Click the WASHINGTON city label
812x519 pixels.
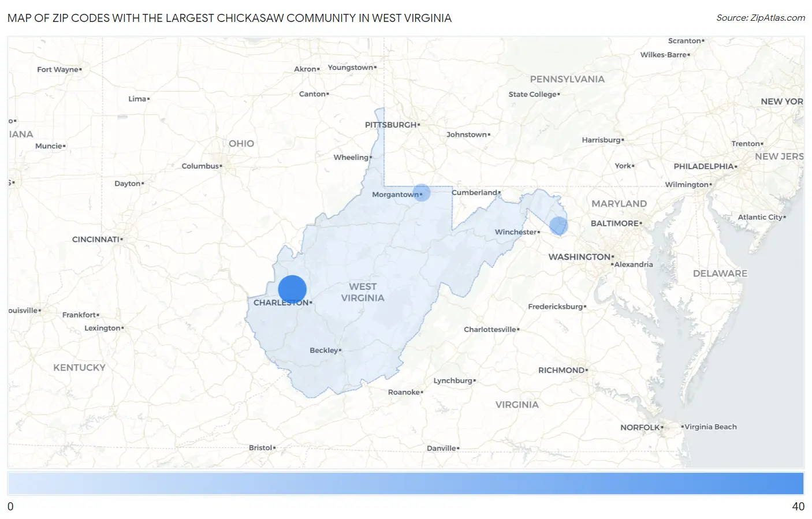click(579, 257)
